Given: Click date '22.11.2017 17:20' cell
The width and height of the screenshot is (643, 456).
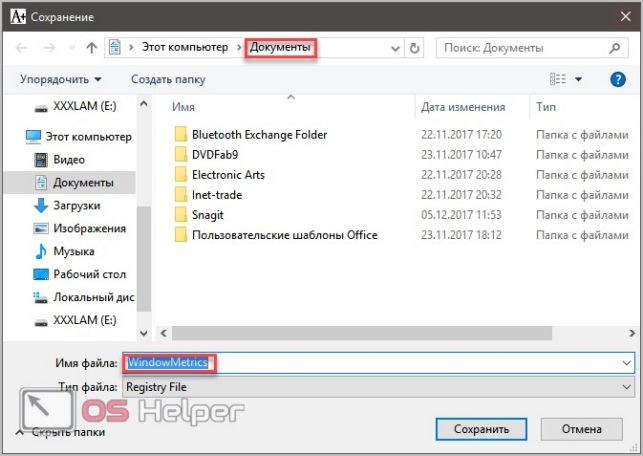Looking at the screenshot, I should 461,135.
